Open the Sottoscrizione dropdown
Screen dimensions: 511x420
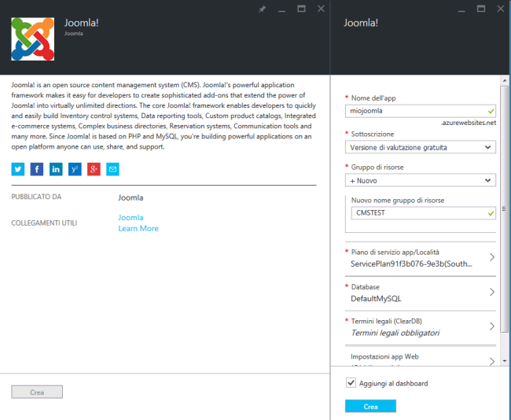(x=421, y=147)
